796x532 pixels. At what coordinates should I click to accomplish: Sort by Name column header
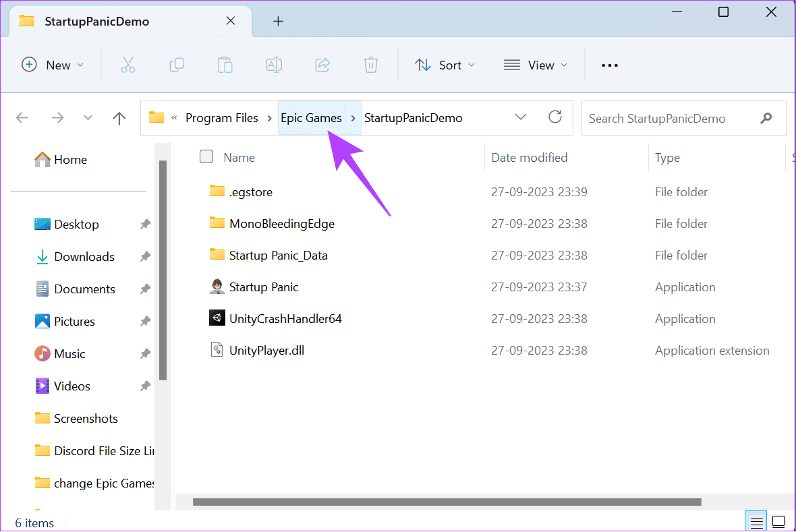point(239,157)
